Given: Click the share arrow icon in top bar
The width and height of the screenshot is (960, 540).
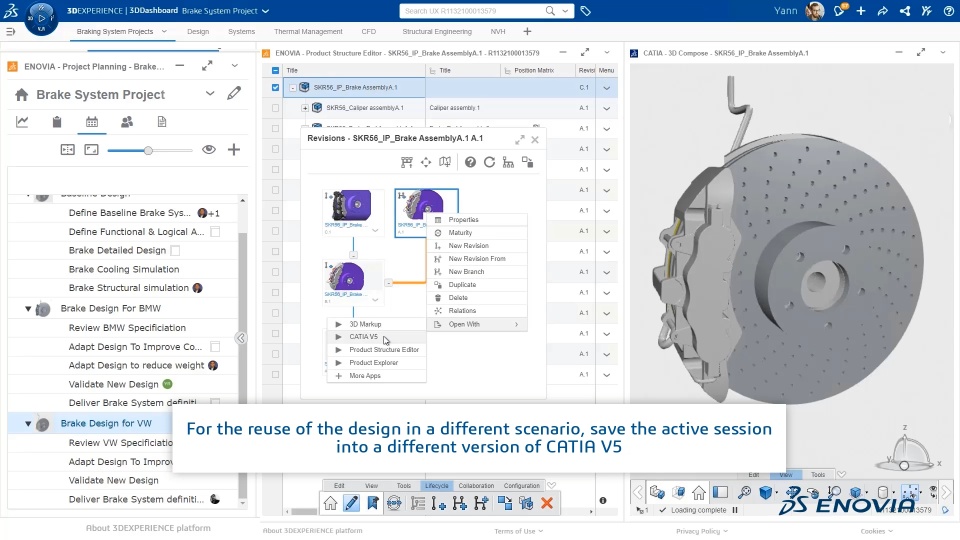Looking at the screenshot, I should coord(882,11).
